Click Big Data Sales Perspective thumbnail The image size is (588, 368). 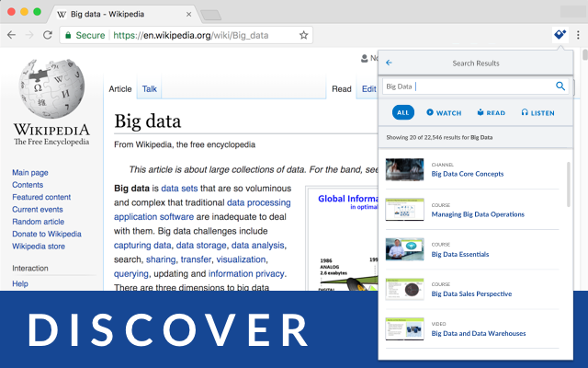[x=404, y=289]
